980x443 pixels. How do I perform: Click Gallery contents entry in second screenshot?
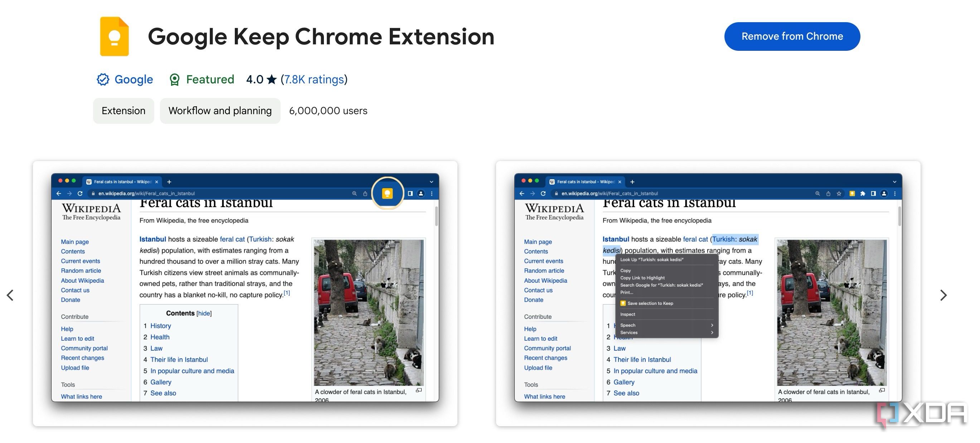pyautogui.click(x=624, y=382)
